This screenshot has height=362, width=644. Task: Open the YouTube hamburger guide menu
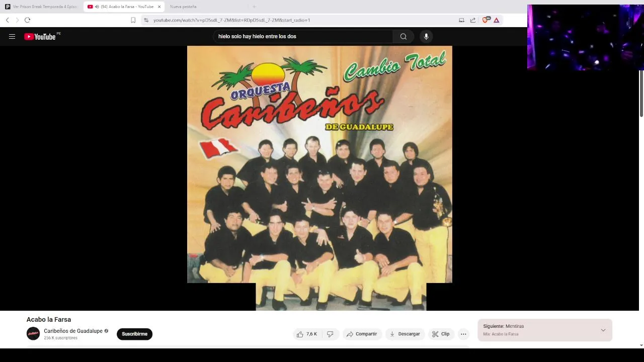pyautogui.click(x=12, y=36)
